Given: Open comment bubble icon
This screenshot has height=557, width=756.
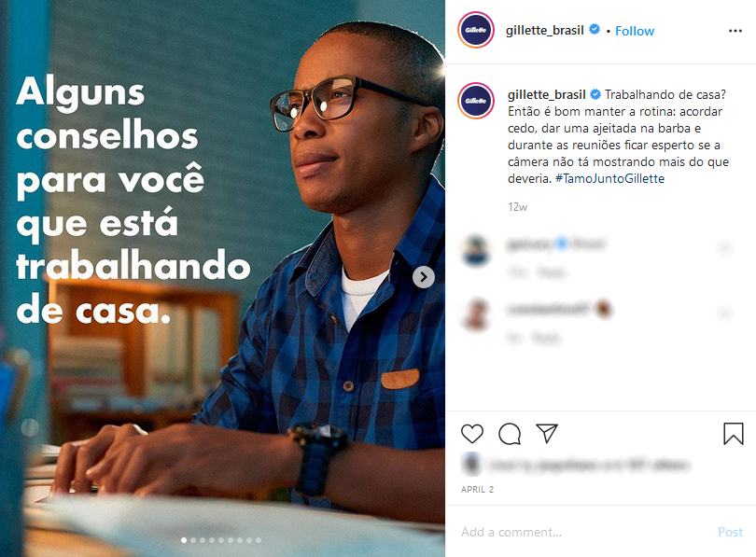Looking at the screenshot, I should point(510,434).
